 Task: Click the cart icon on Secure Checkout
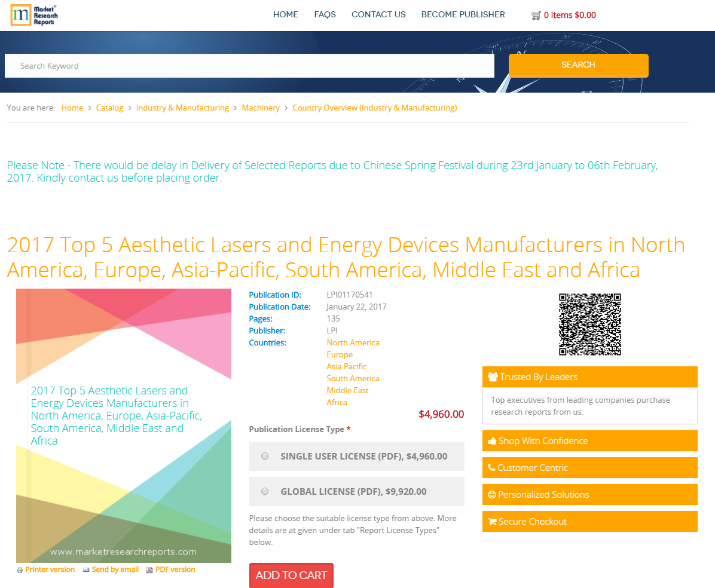coord(493,522)
